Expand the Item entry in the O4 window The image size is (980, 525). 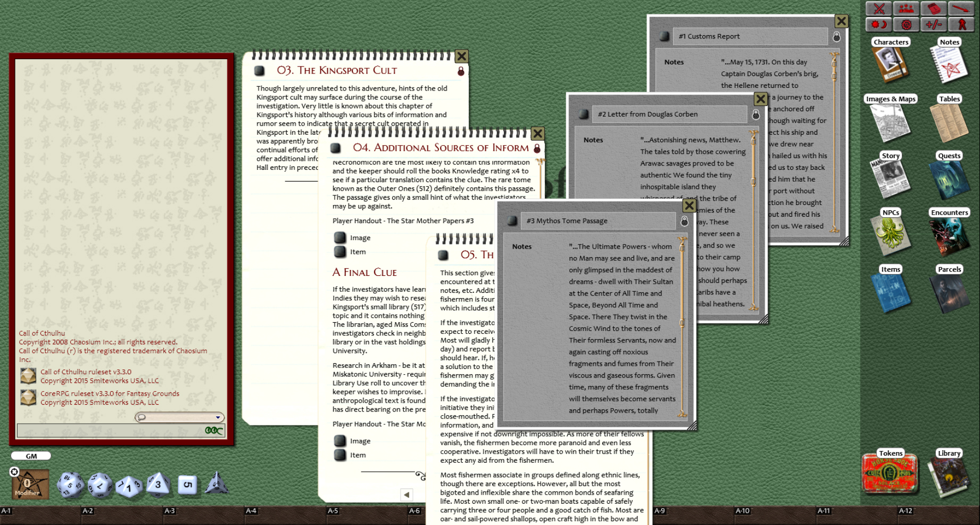coord(341,251)
